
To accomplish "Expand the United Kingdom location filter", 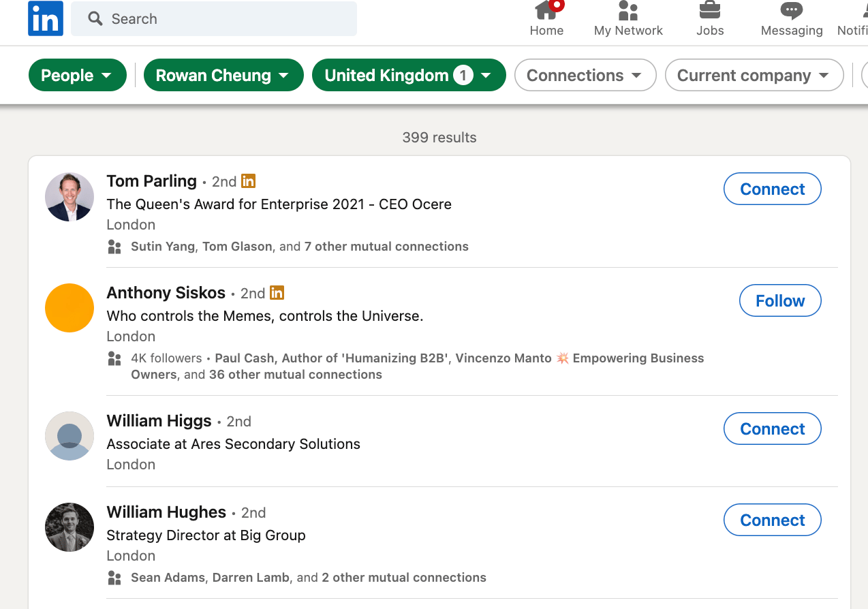I will click(x=408, y=76).
